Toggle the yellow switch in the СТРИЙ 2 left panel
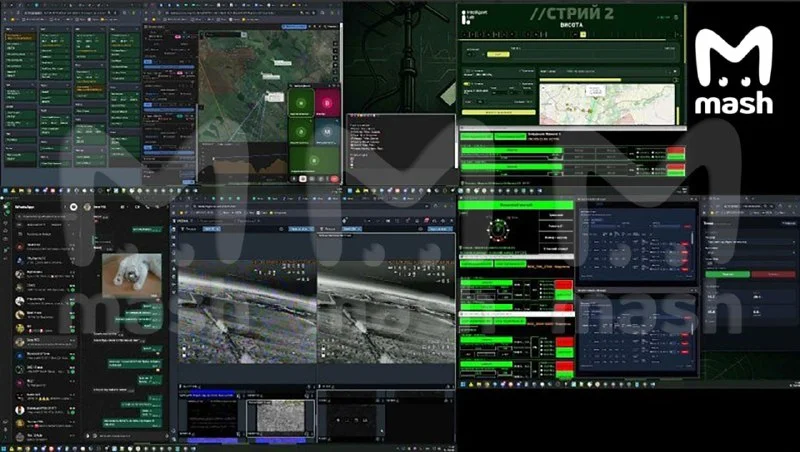This screenshot has height=452, width=800. click(466, 84)
